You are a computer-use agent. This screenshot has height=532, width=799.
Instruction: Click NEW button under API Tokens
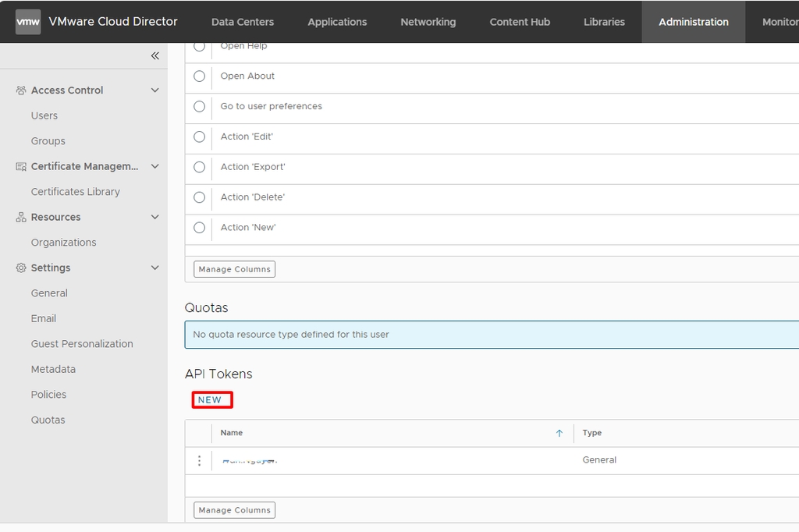tap(210, 400)
